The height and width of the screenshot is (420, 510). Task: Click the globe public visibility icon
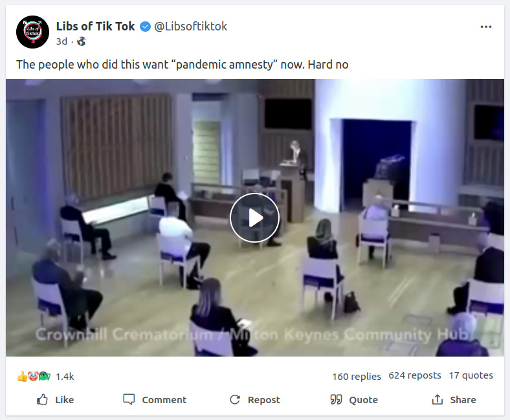[81, 41]
